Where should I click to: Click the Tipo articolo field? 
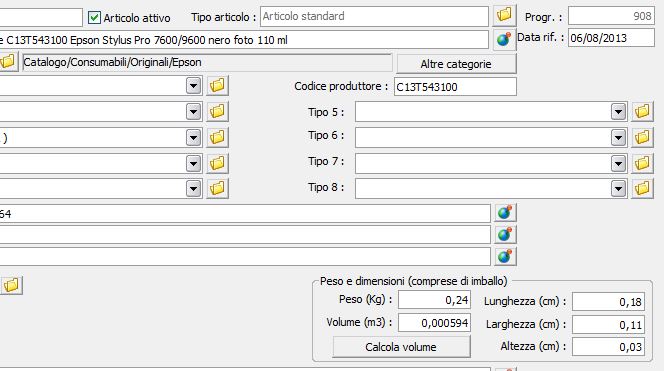[x=374, y=17]
